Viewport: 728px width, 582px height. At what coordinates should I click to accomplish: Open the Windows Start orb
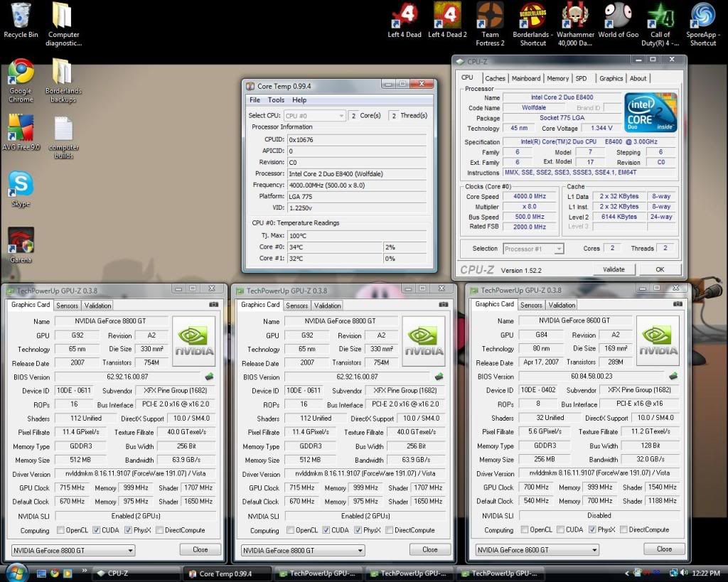[16, 572]
